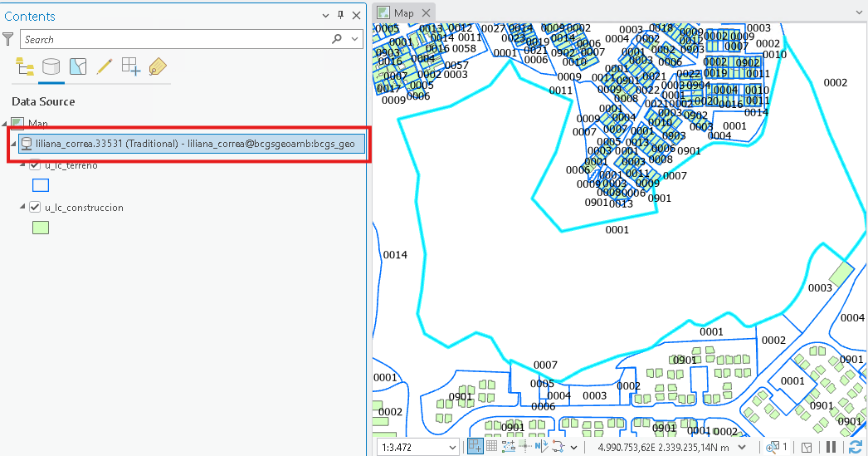Click the layer selection icon near pause
The height and width of the screenshot is (456, 868).
pos(807,447)
